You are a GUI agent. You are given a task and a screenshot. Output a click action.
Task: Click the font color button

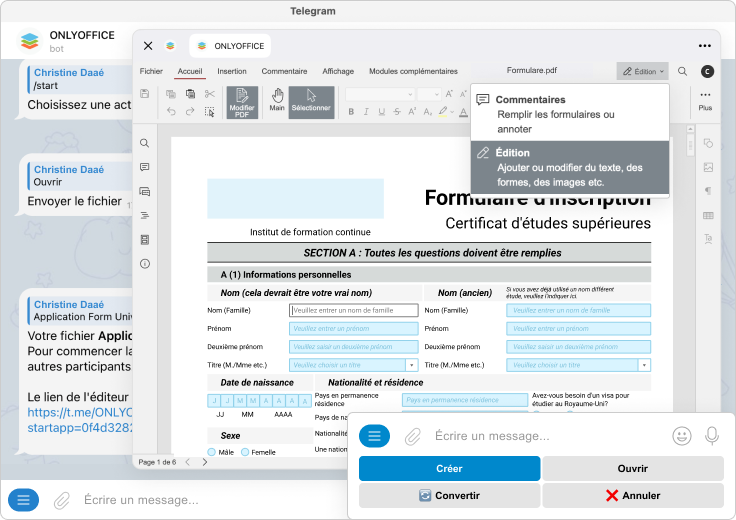click(463, 112)
